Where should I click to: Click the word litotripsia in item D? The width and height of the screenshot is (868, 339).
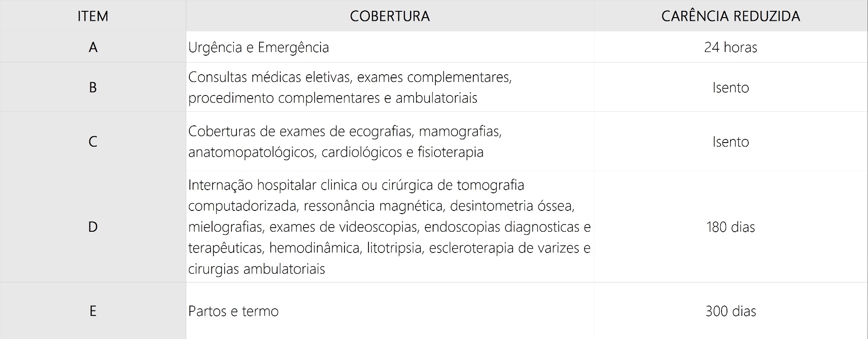point(394,248)
